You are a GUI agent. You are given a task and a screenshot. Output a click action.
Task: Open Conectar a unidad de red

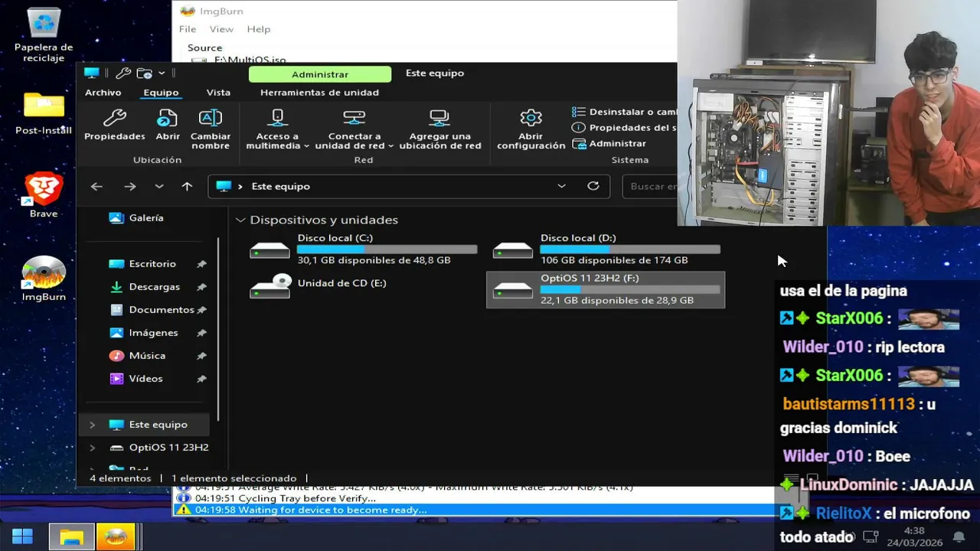tap(354, 129)
